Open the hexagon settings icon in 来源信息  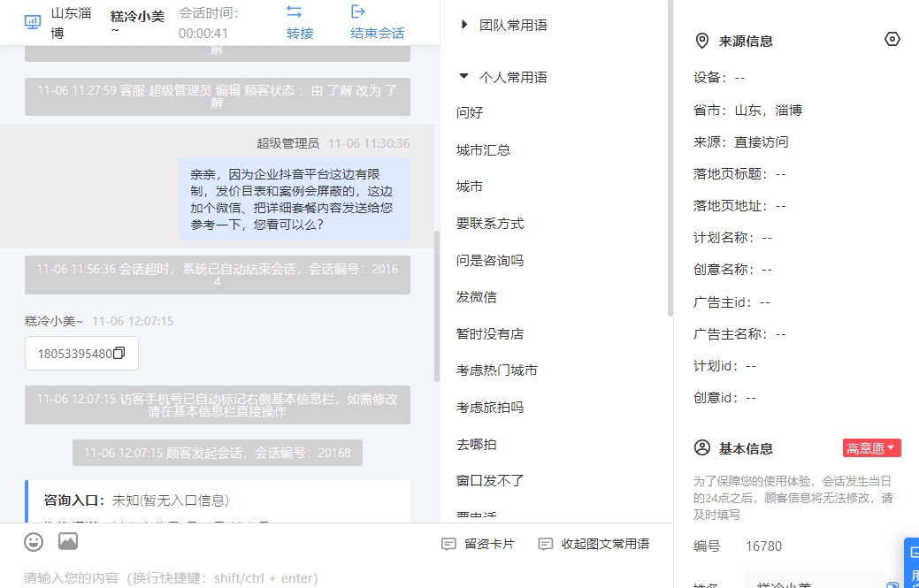click(892, 39)
